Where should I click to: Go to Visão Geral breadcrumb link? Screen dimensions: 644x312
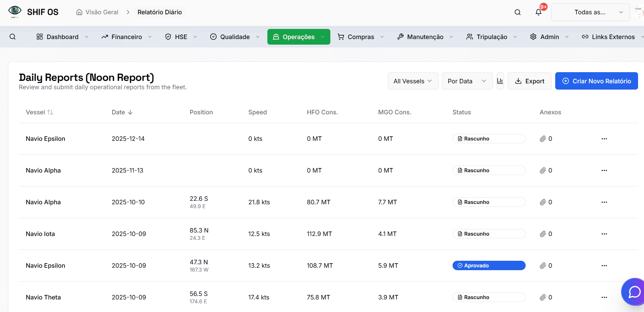click(x=97, y=12)
